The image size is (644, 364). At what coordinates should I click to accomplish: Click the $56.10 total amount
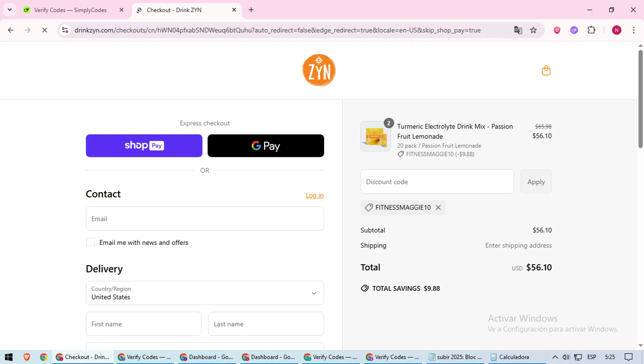pyautogui.click(x=539, y=267)
